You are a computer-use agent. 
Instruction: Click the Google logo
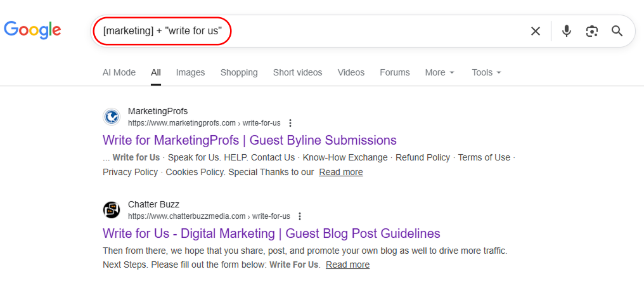click(32, 30)
